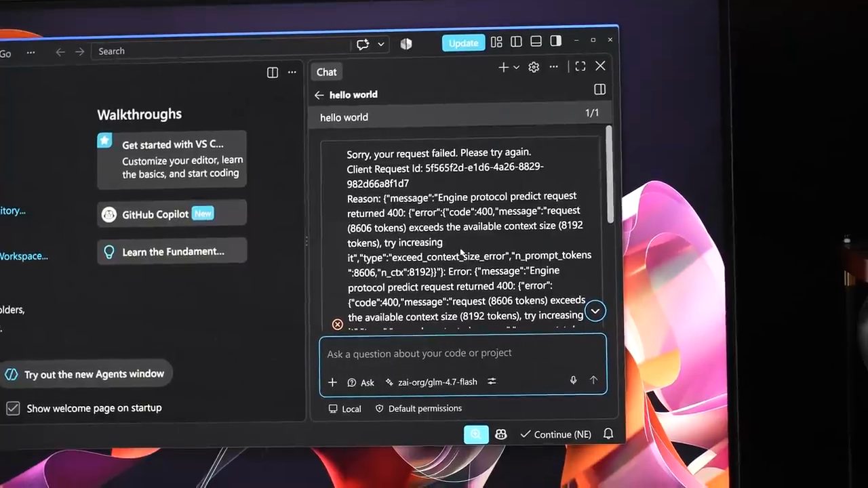Viewport: 868px width, 488px height.
Task: Show the chat sessions sidebar icon
Action: coord(599,89)
